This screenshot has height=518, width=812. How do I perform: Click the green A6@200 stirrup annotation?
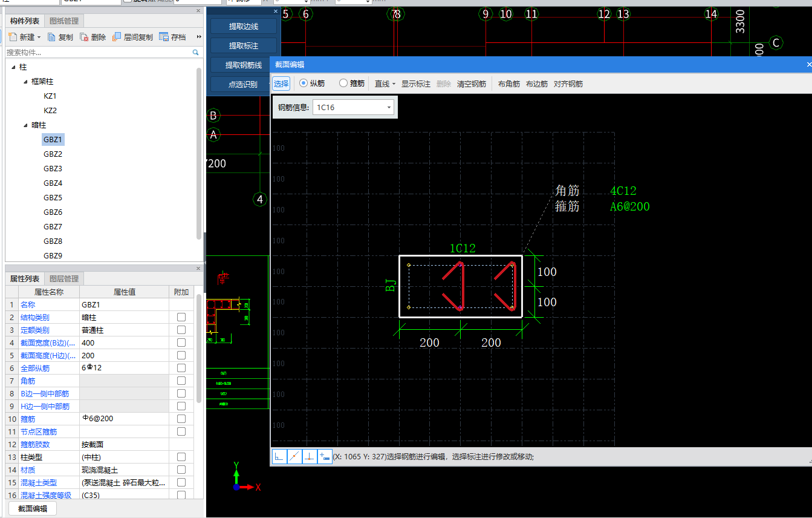[x=630, y=206]
